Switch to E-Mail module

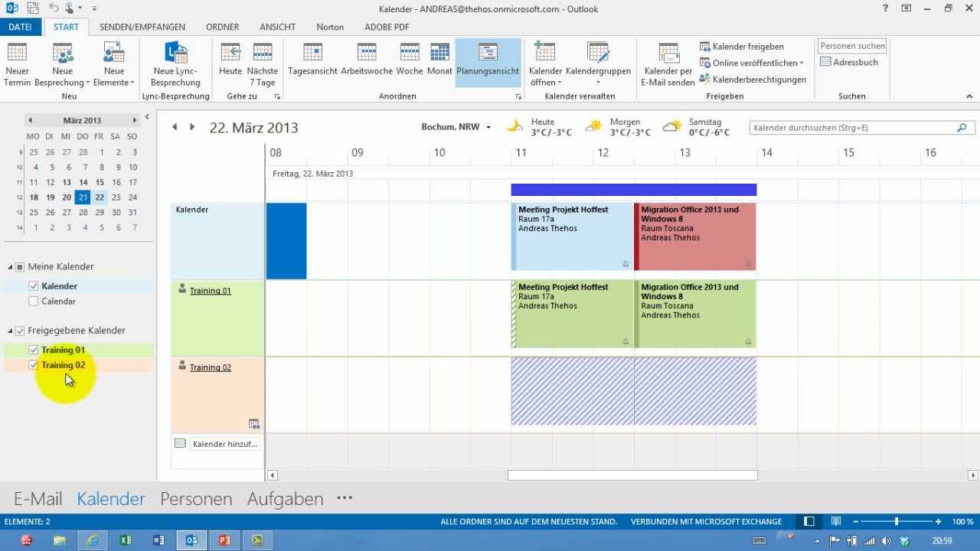[x=38, y=499]
